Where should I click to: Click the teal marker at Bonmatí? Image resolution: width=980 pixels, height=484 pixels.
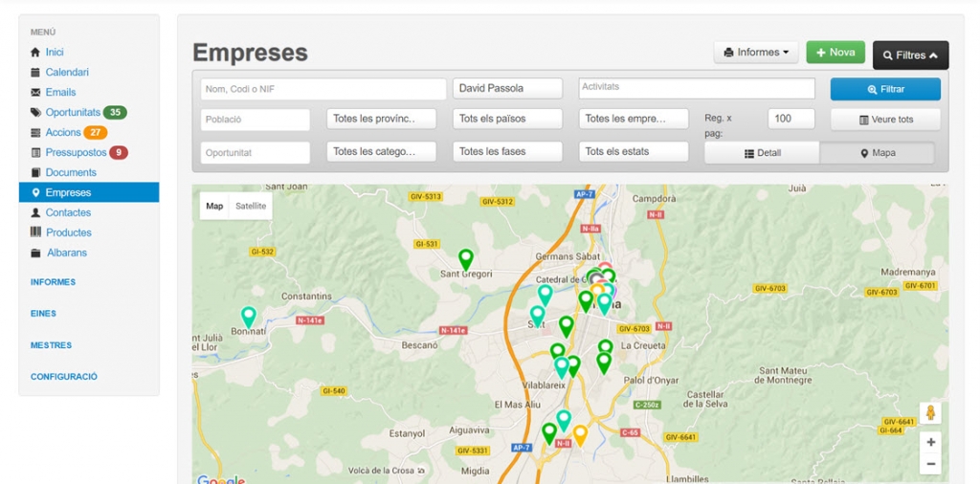249,317
